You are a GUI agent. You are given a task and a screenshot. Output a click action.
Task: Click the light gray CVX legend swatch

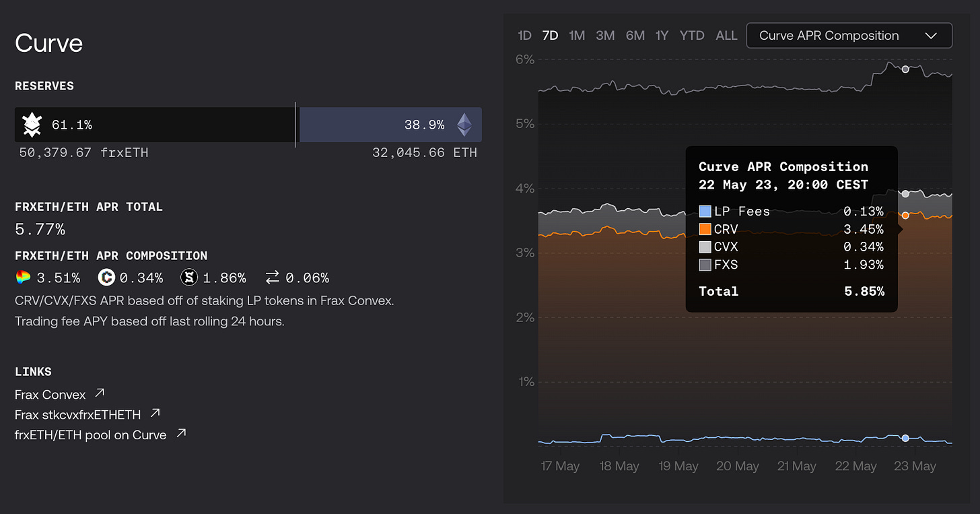coord(705,247)
